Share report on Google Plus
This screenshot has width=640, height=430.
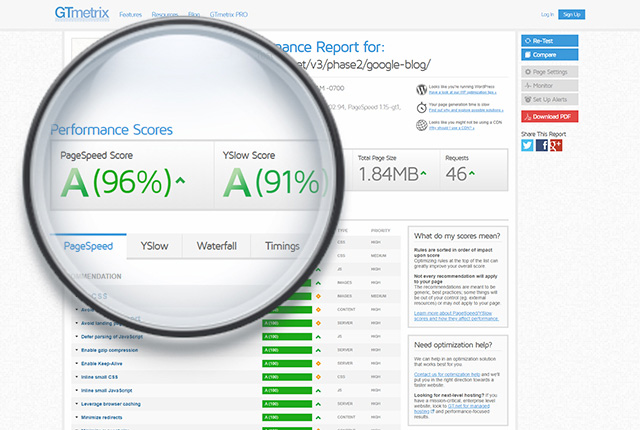(555, 145)
